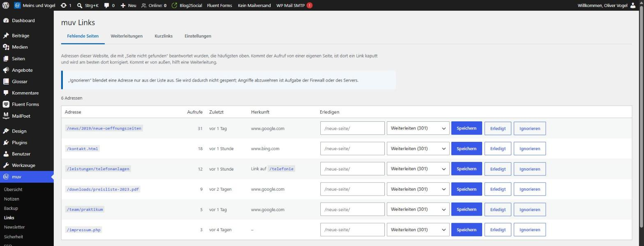Click the Design brush icon

[x=6, y=131]
